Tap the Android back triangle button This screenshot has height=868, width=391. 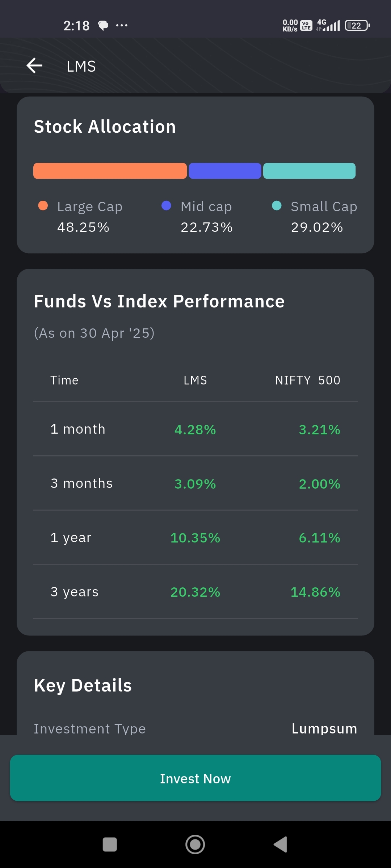281,844
